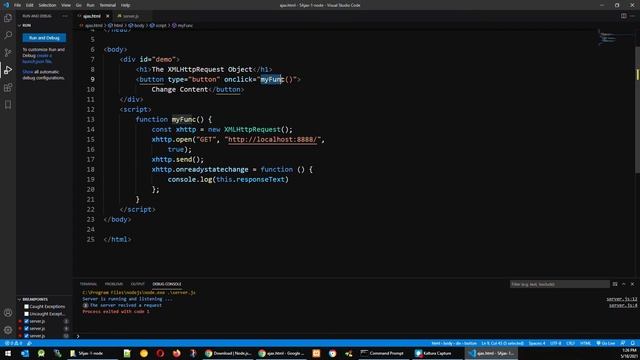Switch to Command Prompt in taskbar
640x360 pixels.
point(382,353)
